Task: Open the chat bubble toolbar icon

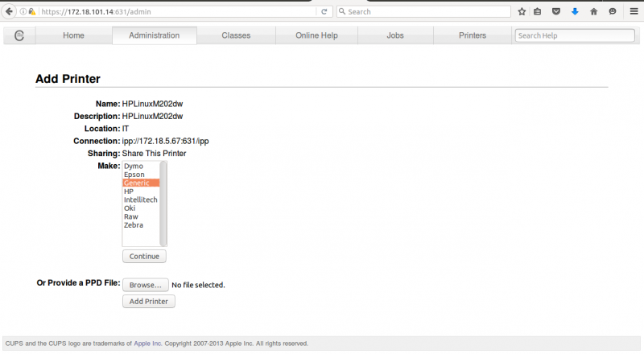Action: tap(613, 11)
